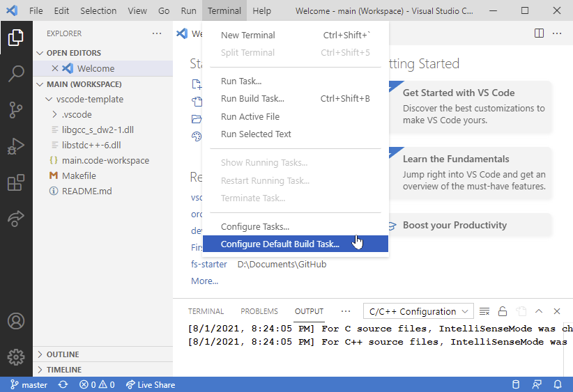This screenshot has width=573, height=392.
Task: Open the Search view in activity bar
Action: click(16, 73)
